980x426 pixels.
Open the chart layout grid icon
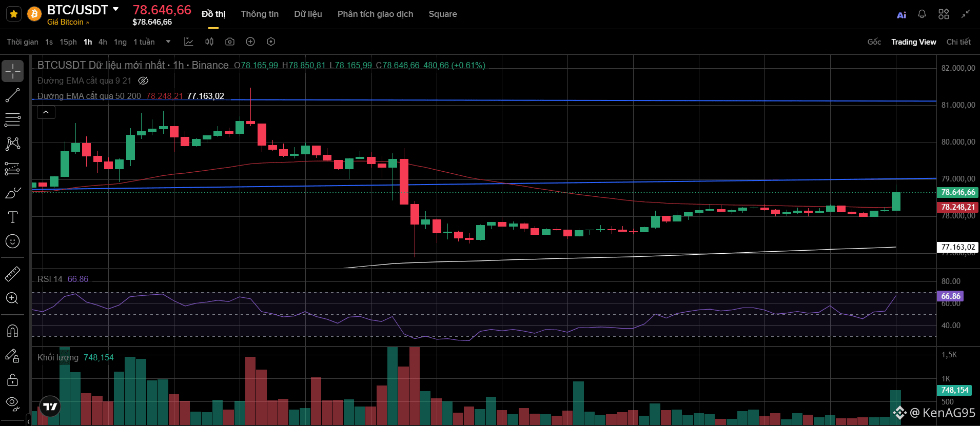[944, 14]
